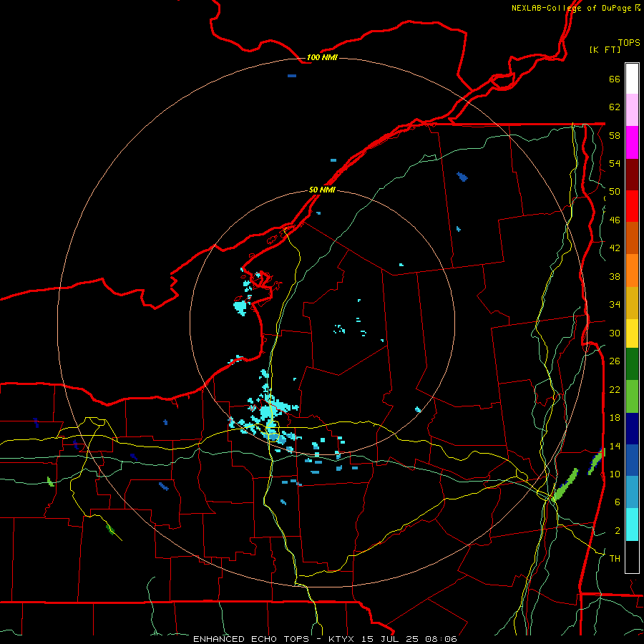Image resolution: width=644 pixels, height=644 pixels.
Task: Click the legend value 22
Action: [x=615, y=389]
